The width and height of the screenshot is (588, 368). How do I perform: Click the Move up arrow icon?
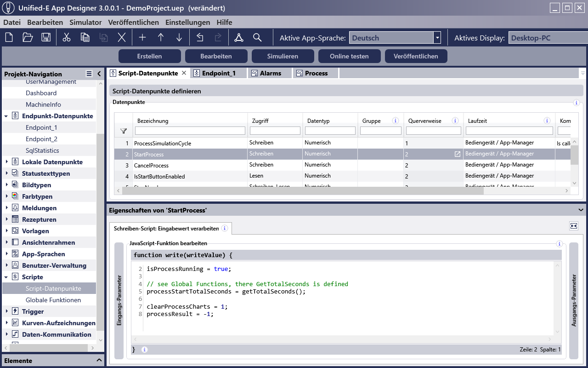tap(161, 38)
